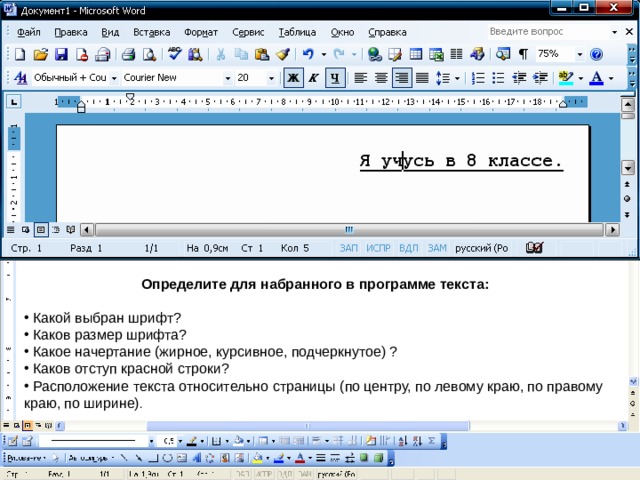
Task: Cut selection with scissors icon
Action: coord(220,54)
